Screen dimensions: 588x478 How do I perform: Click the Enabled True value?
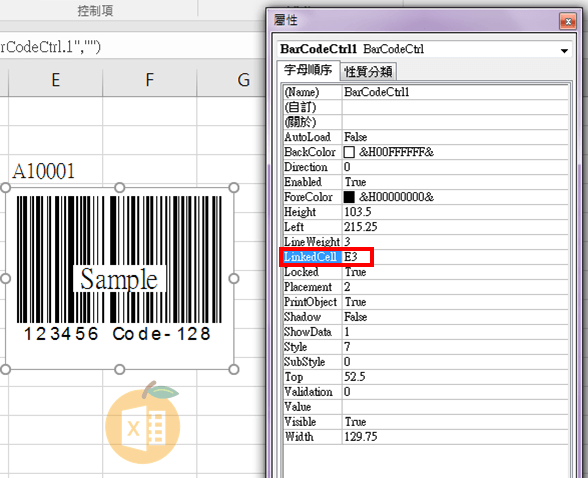click(455, 182)
